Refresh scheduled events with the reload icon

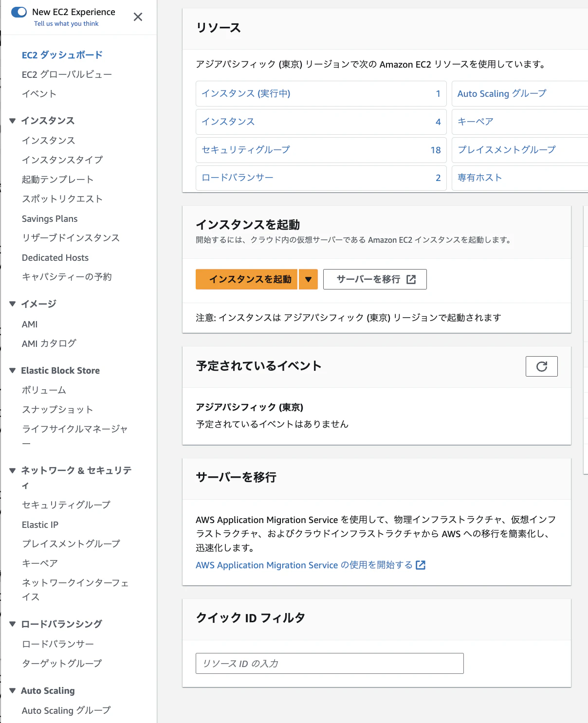coord(542,366)
